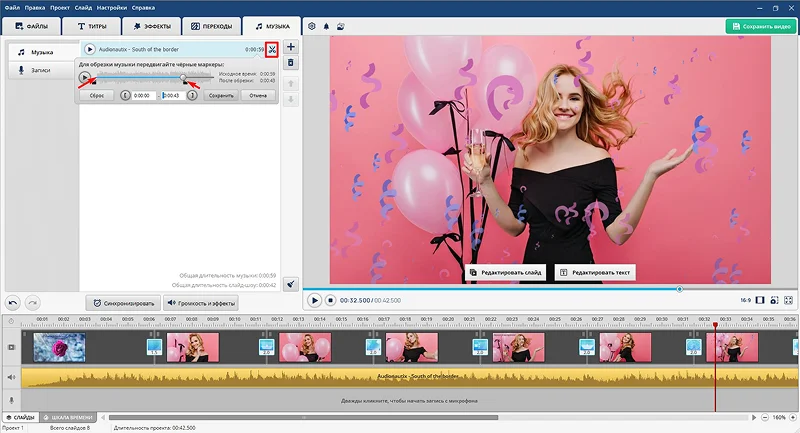This screenshot has height=433, width=800.
Task: Open the Переходы tab
Action: 212,26
